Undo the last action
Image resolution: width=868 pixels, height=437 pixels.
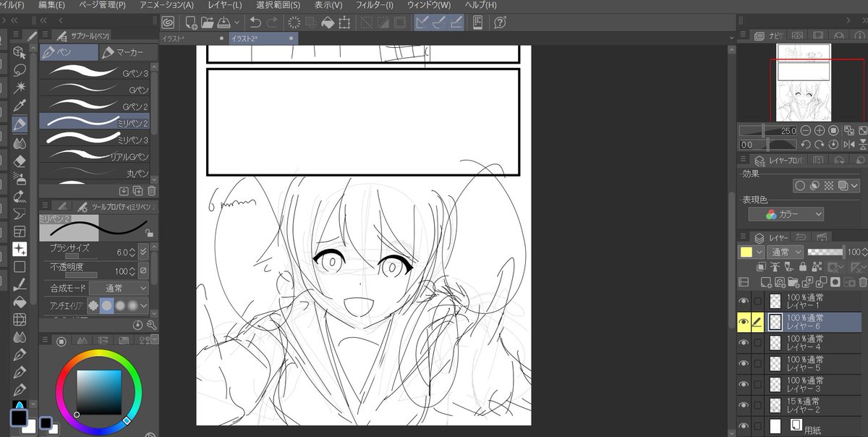pos(255,22)
